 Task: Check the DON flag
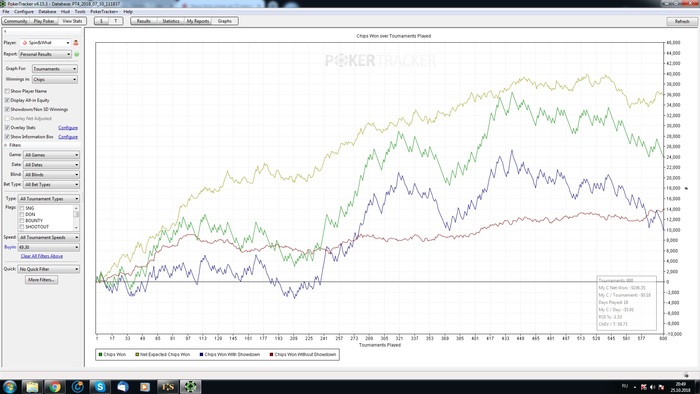point(21,215)
